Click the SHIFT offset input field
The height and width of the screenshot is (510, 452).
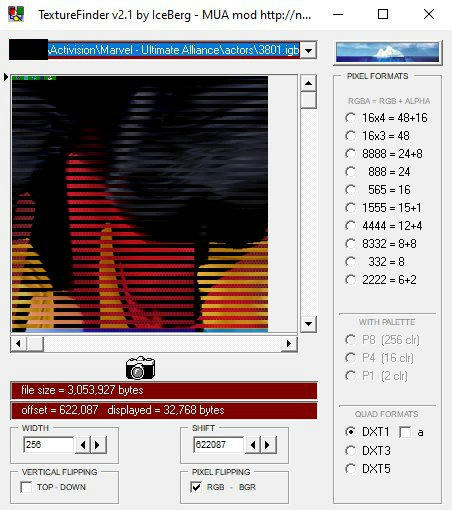tap(219, 445)
